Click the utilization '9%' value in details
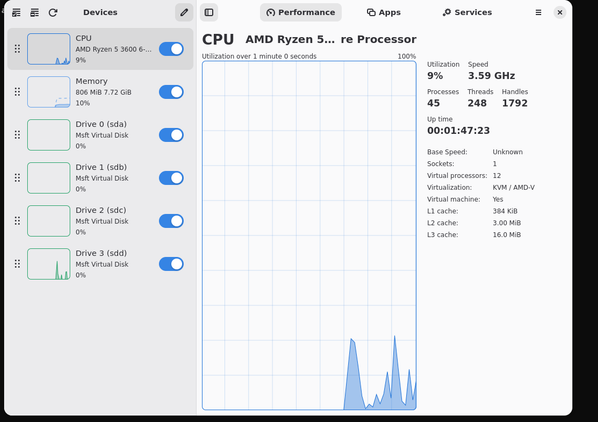The height and width of the screenshot is (422, 598). tap(435, 75)
